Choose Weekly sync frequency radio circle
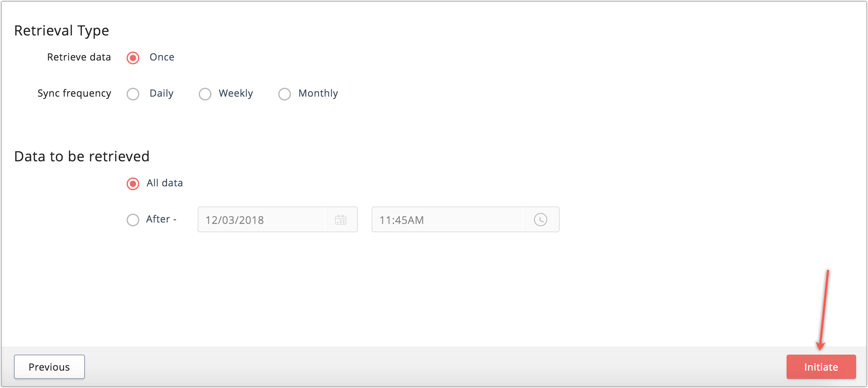Viewport: 868px width, 388px height. pos(205,94)
